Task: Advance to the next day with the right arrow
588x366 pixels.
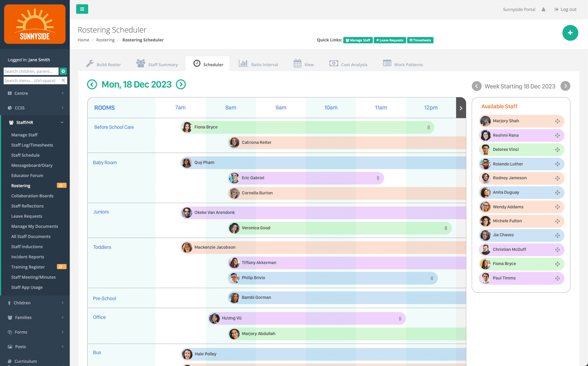Action: click(x=181, y=84)
